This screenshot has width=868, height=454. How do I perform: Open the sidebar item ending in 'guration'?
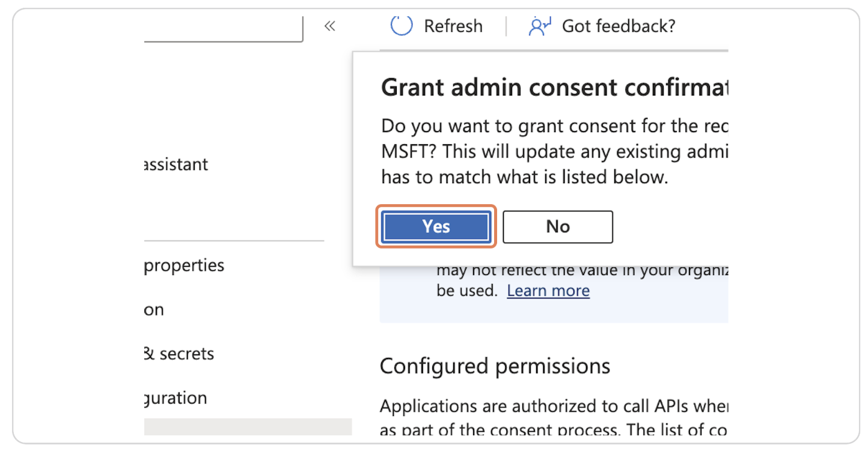tap(176, 398)
